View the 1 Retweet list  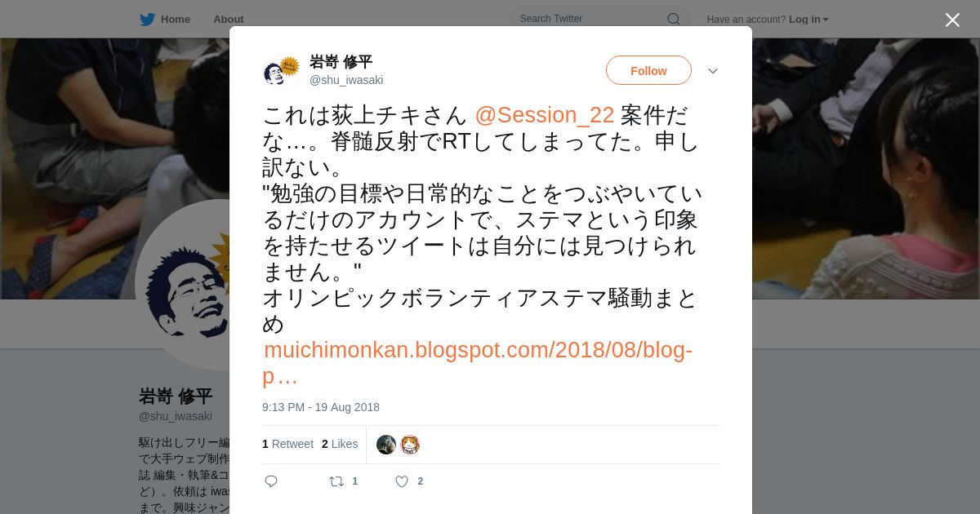[287, 444]
